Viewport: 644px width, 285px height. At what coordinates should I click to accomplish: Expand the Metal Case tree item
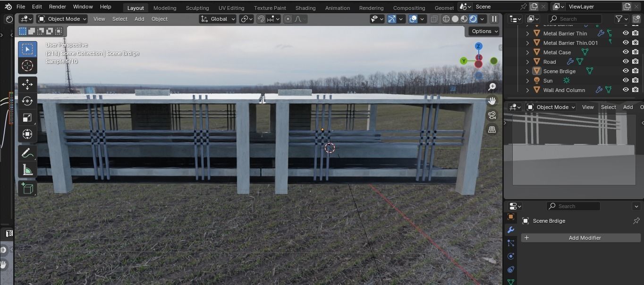pyautogui.click(x=527, y=52)
